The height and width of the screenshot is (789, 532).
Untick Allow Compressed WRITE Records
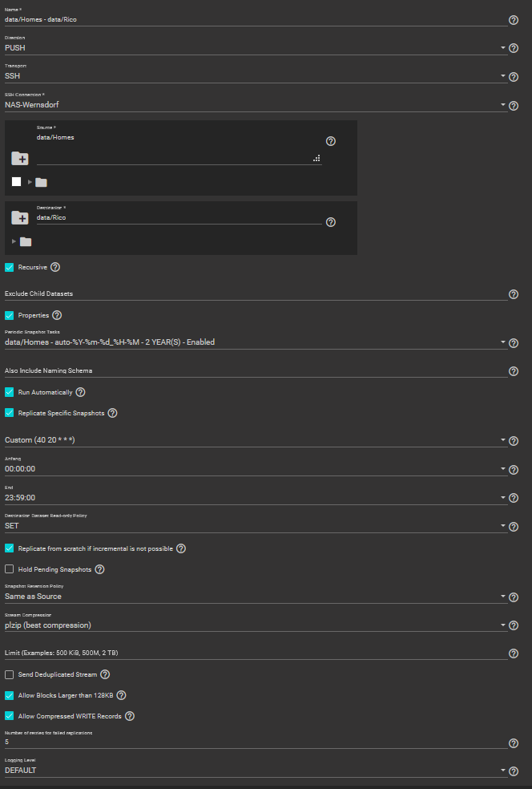pos(10,716)
